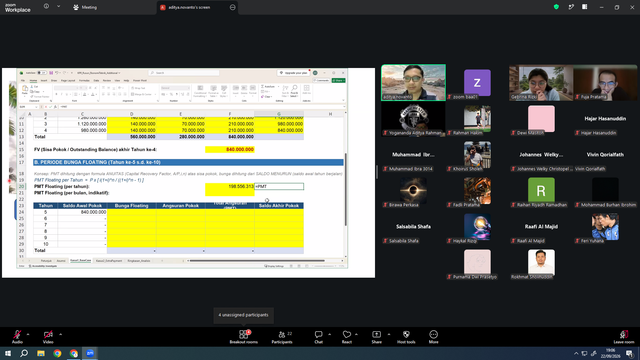Image resolution: width=640 pixels, height=360 pixels.
Task: Open the Windows Start menu
Action: [8, 353]
